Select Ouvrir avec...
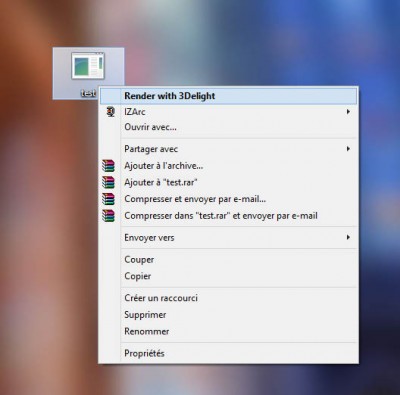This screenshot has width=400, height=395. tap(228, 127)
